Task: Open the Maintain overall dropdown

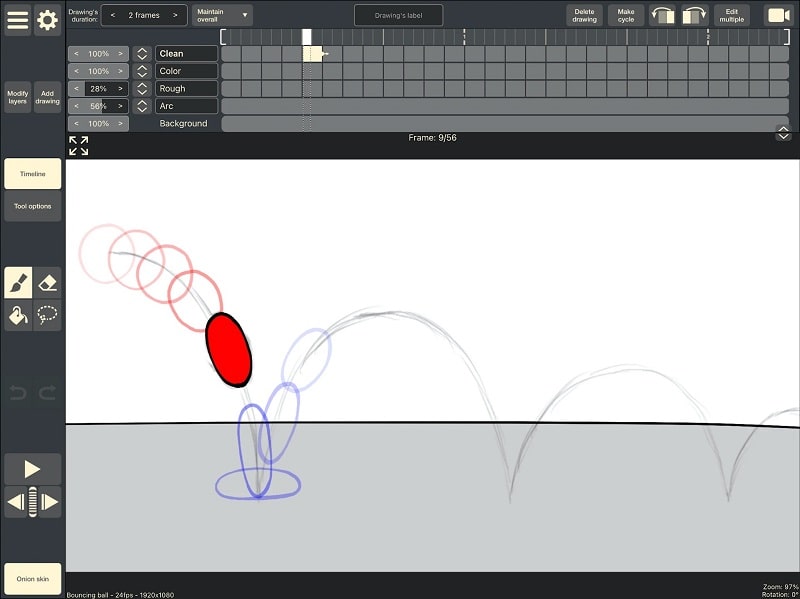Action: tap(220, 15)
